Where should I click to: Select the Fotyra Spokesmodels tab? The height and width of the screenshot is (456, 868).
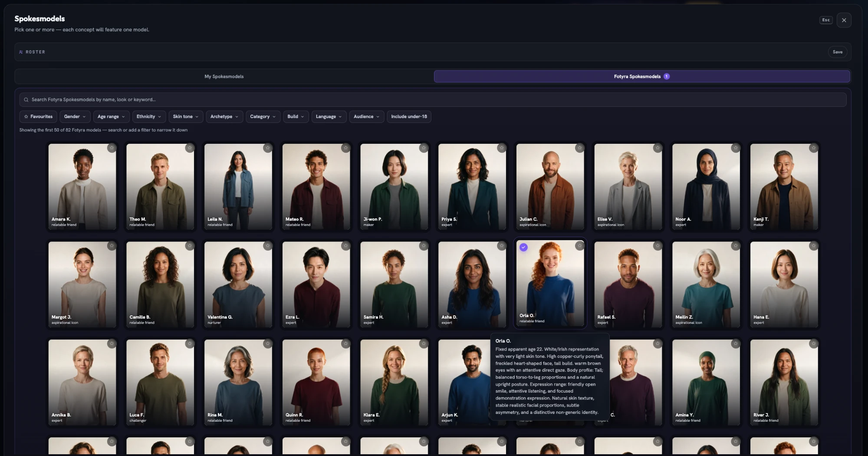642,76
